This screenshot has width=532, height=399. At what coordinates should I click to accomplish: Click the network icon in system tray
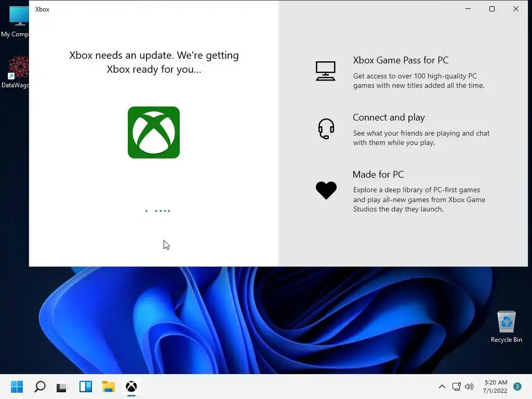tap(456, 387)
